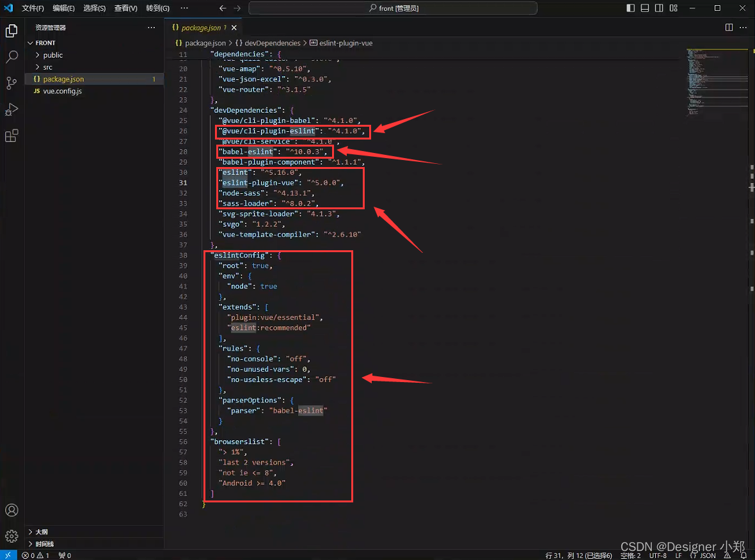Open the Search view in activity bar
Screen dimensions: 755x560
point(12,57)
